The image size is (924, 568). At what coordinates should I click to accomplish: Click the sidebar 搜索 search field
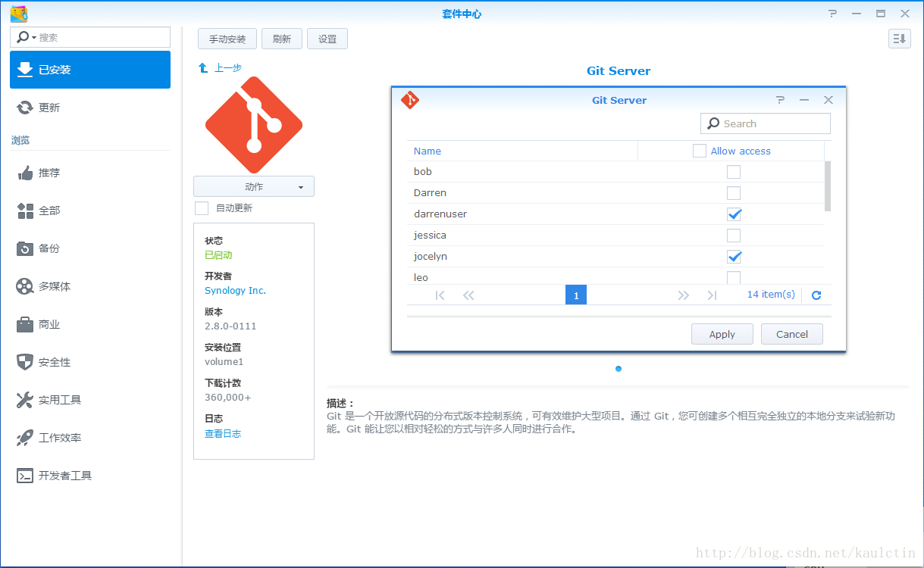pos(90,37)
